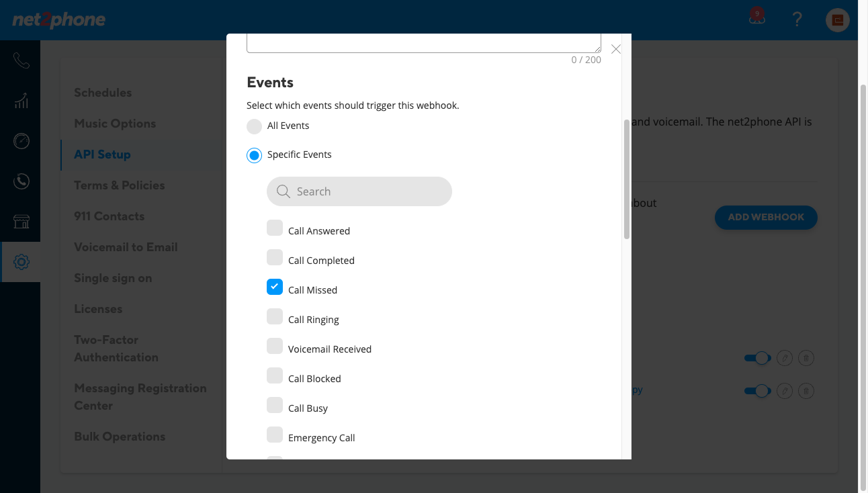The width and height of the screenshot is (868, 493).
Task: Open the Licenses section
Action: [x=98, y=309]
